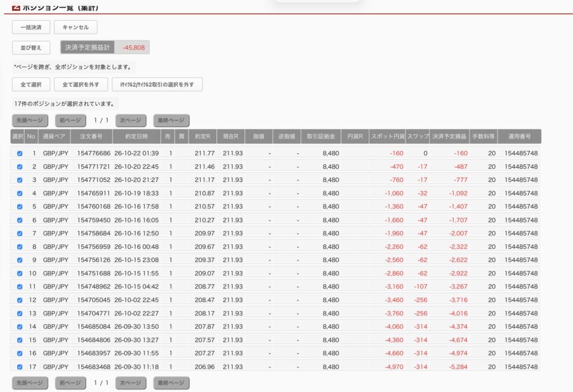Click settlement loss value -4,674
Screen dimensions: 573x392
coord(458,340)
